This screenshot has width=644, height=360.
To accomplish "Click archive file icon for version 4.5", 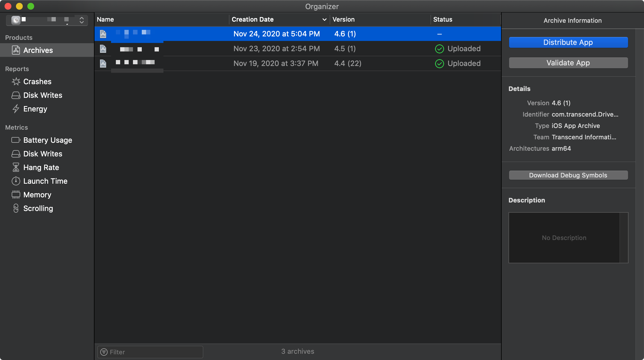I will click(103, 49).
